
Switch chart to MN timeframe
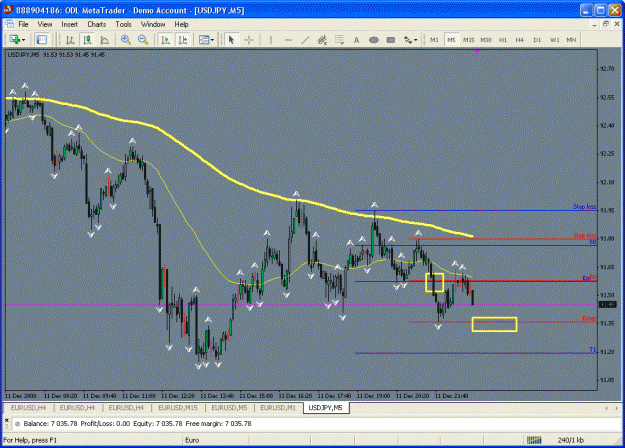tap(571, 39)
